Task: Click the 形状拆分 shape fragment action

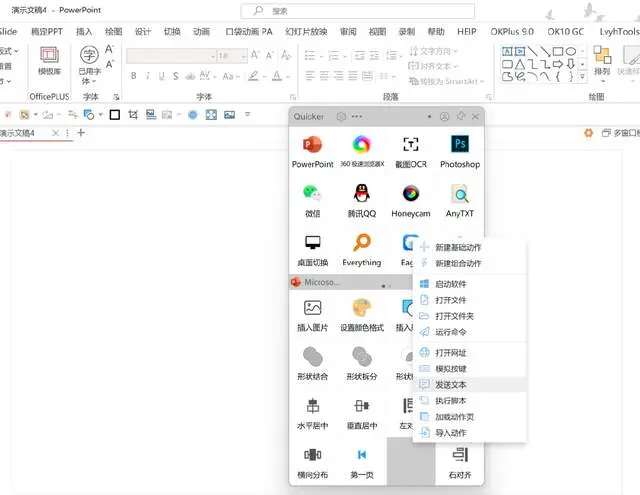Action: (x=362, y=364)
